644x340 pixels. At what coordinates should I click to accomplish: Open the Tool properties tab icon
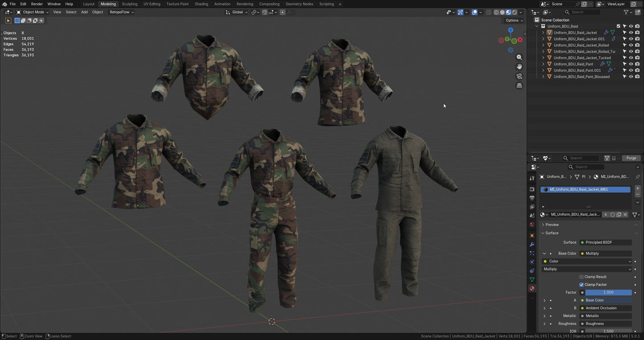coord(532,178)
